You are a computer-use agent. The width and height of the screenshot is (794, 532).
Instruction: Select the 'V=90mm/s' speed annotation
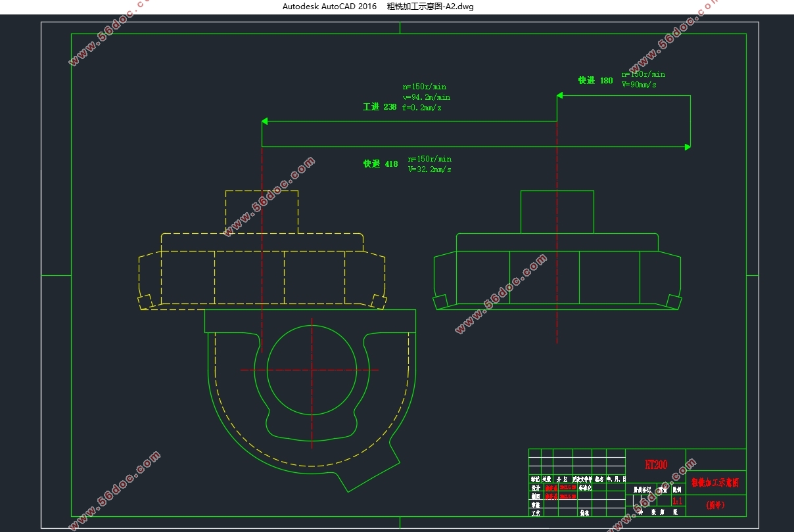pos(638,85)
